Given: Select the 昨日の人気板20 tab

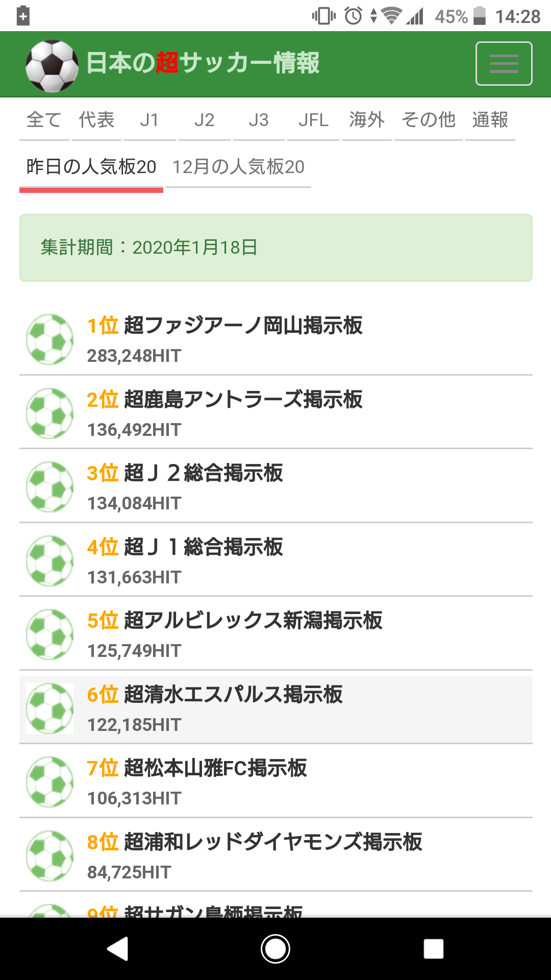Looking at the screenshot, I should tap(91, 167).
